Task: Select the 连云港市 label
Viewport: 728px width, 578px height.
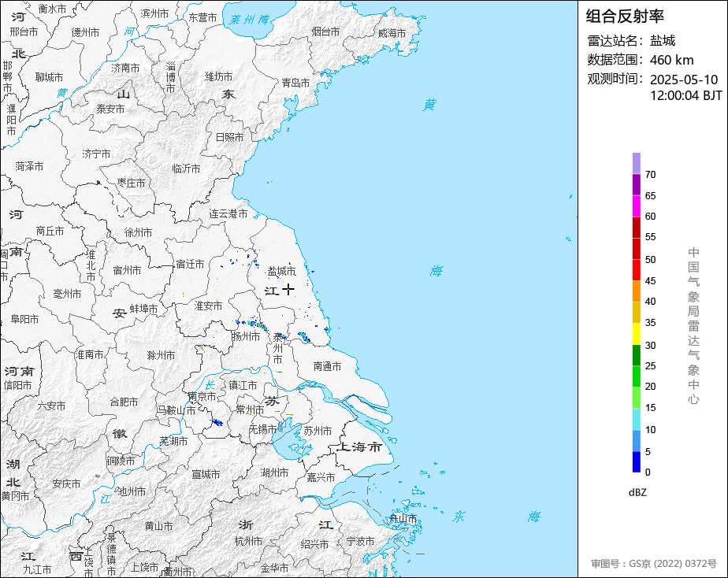Action: [x=228, y=214]
